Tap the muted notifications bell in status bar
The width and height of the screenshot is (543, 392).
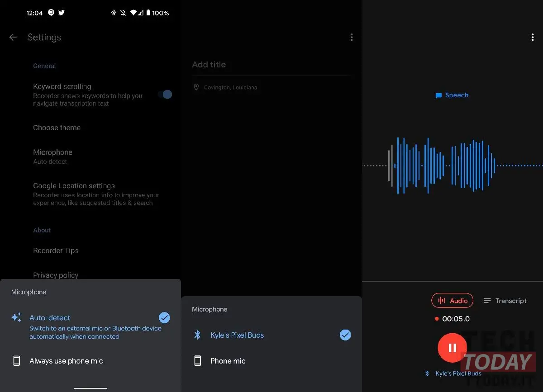pyautogui.click(x=123, y=13)
